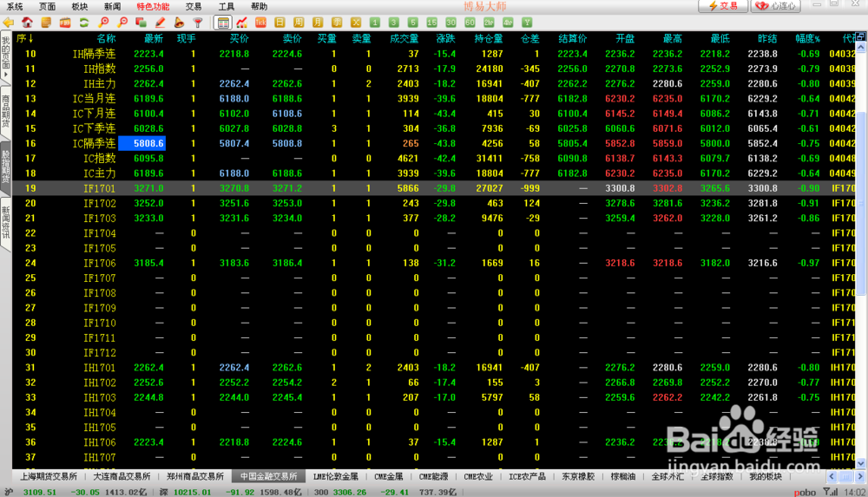
Task: Show the Tick chart
Action: 260,23
